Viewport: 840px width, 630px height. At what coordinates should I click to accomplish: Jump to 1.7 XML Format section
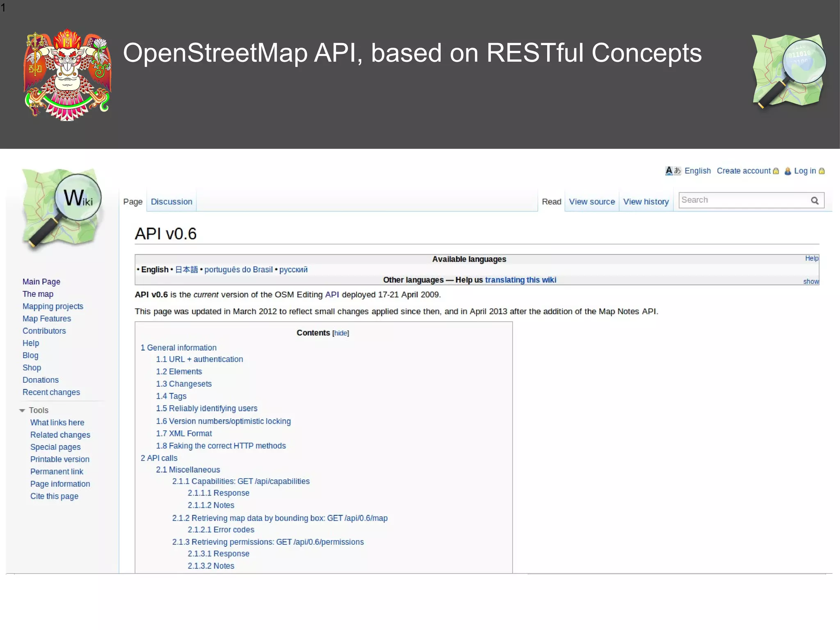pos(184,434)
